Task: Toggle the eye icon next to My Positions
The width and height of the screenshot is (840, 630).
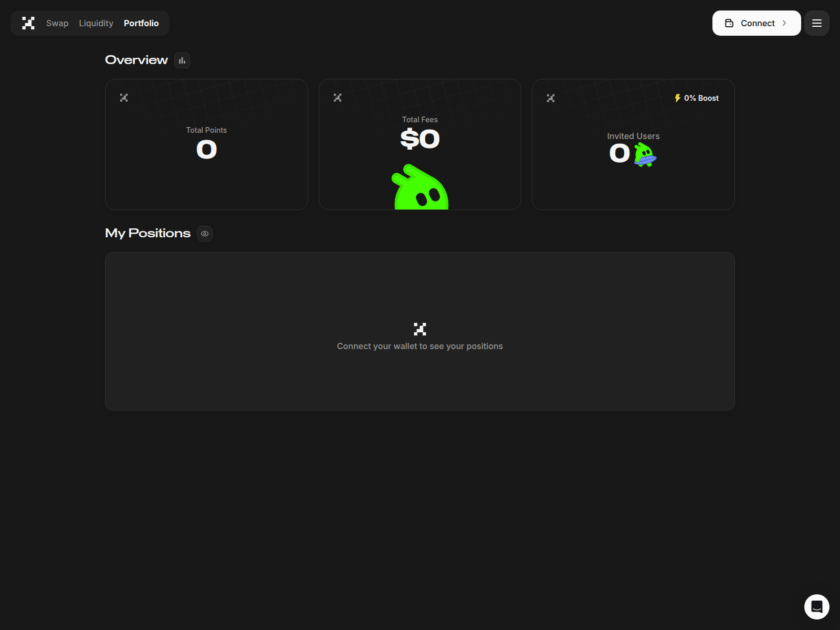Action: 205,234
